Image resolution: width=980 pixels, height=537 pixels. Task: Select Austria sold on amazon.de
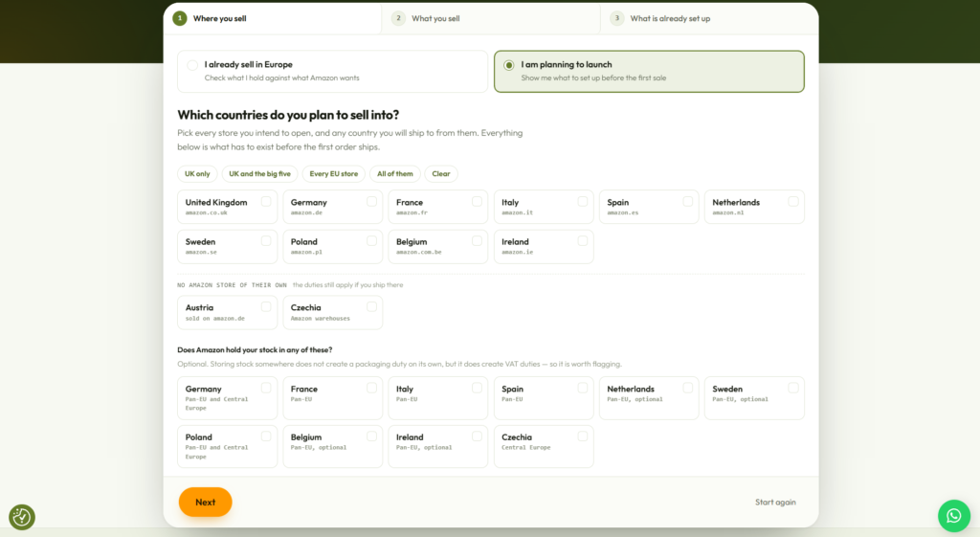point(228,313)
